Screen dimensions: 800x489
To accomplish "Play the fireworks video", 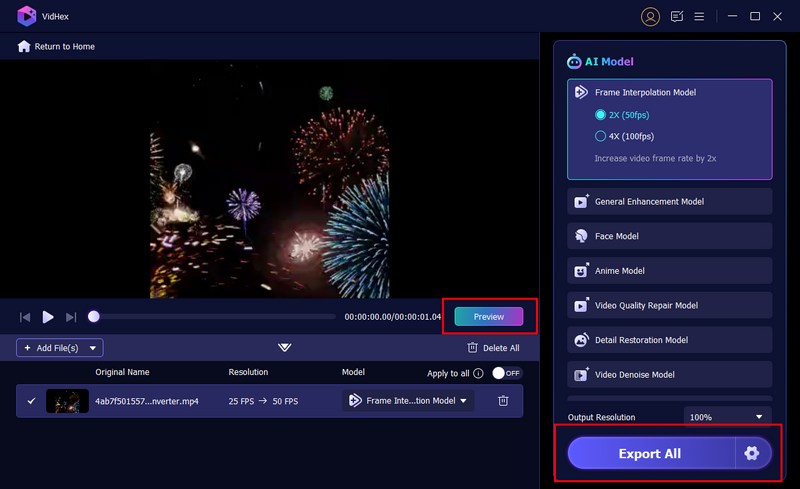I will [48, 317].
